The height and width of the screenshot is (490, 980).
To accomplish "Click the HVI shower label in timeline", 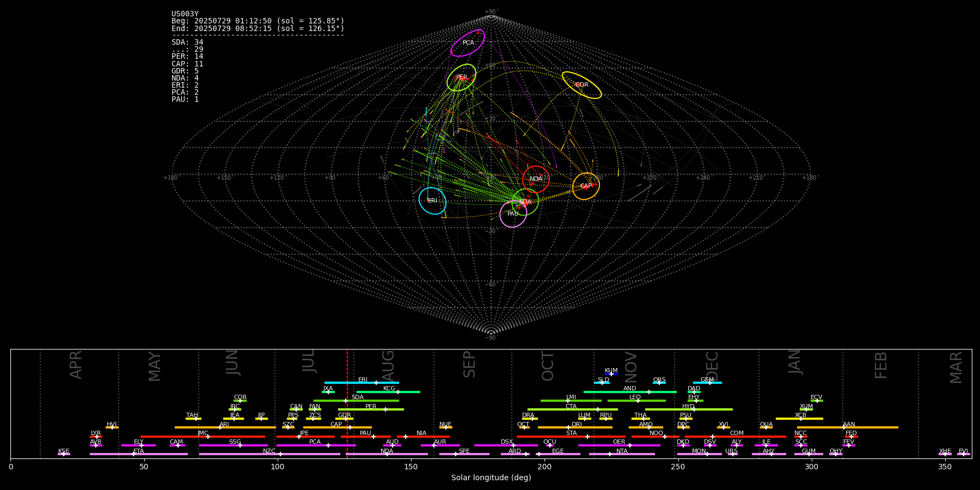I will [112, 425].
